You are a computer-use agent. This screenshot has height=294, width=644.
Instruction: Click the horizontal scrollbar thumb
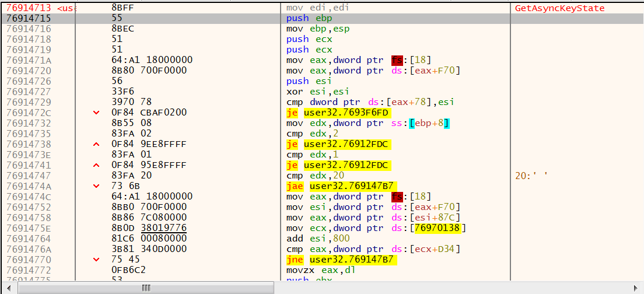146,288
